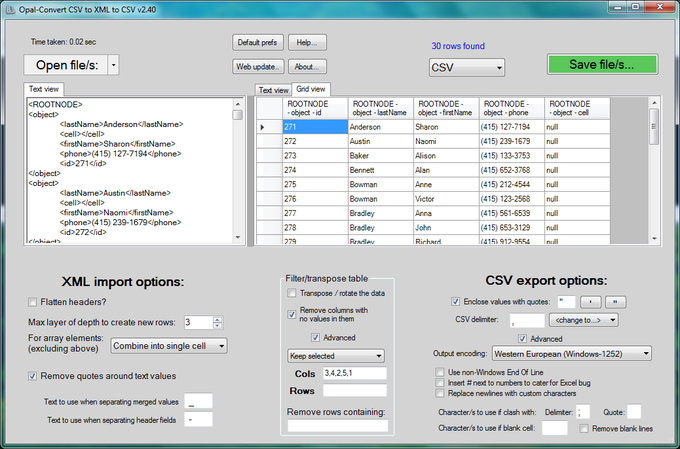Click the Naomi first name cell
The height and width of the screenshot is (449, 680).
pyautogui.click(x=446, y=141)
